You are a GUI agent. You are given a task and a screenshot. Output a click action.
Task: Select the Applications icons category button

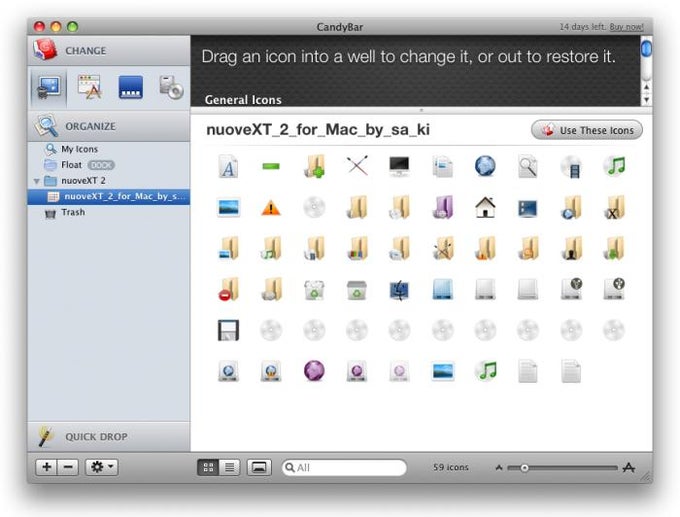89,87
